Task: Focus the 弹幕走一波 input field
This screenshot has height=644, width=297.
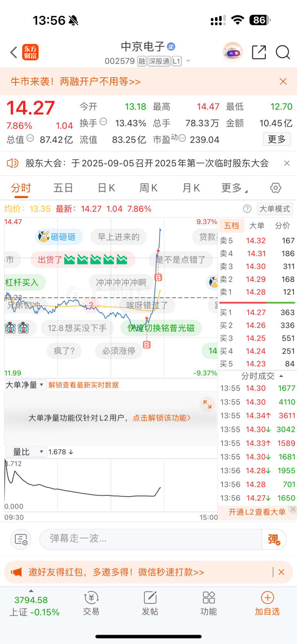Action: [x=151, y=539]
